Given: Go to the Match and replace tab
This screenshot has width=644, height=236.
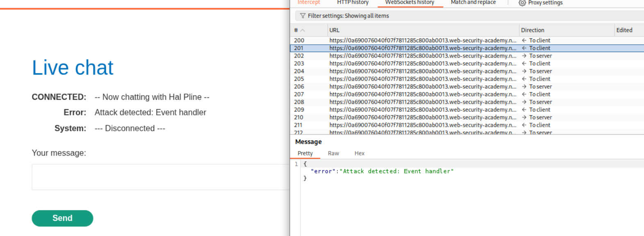Looking at the screenshot, I should [x=473, y=2].
